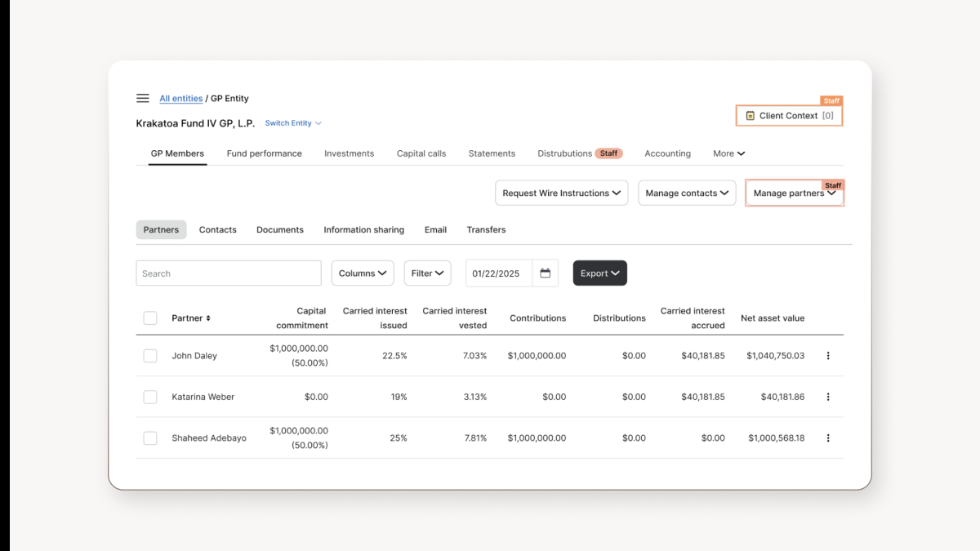This screenshot has height=551, width=980.
Task: Click inside the Search input field
Action: (228, 273)
